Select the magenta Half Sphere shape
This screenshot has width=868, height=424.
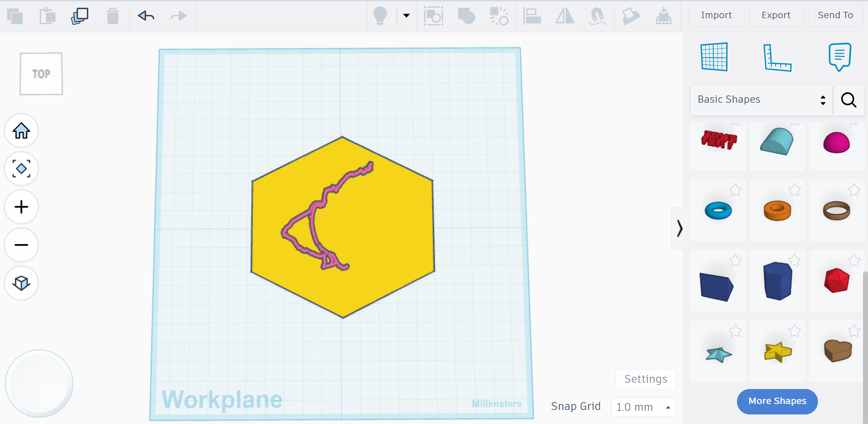pos(837,142)
